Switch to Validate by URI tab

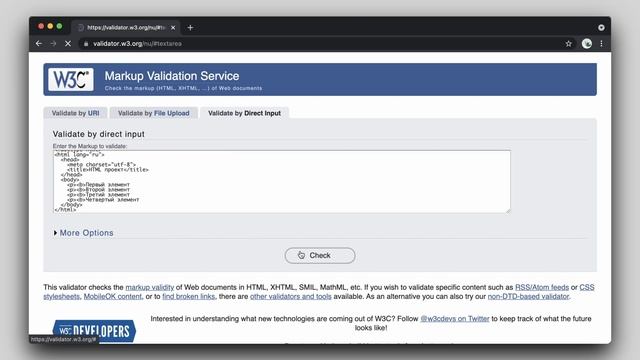click(76, 113)
